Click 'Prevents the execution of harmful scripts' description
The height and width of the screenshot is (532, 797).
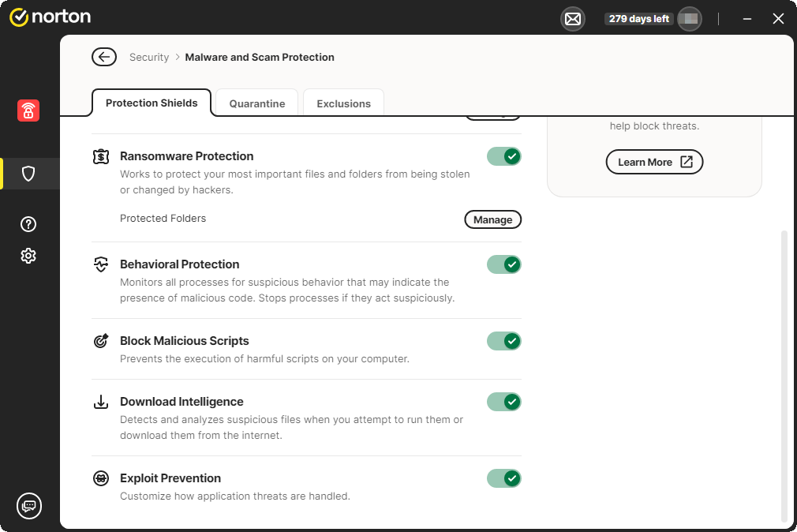pyautogui.click(x=264, y=358)
